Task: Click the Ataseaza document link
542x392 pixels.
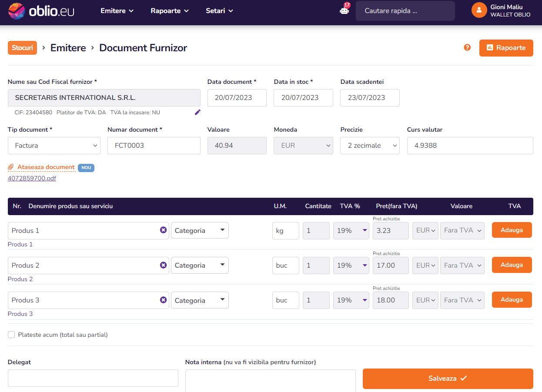Action: [x=46, y=167]
